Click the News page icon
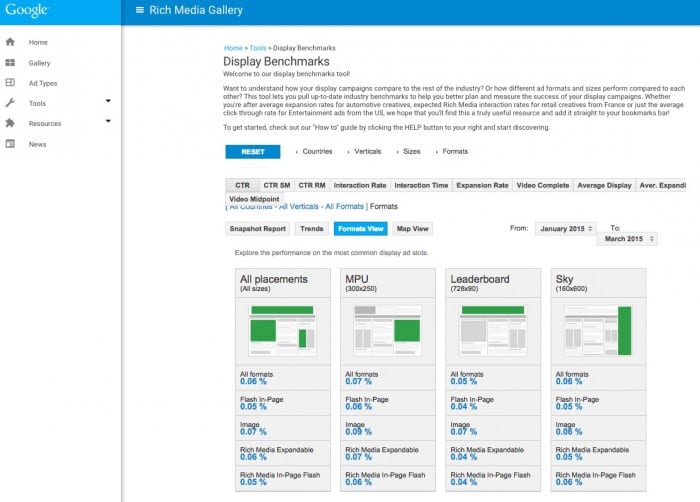Image resolution: width=700 pixels, height=502 pixels. (x=10, y=144)
